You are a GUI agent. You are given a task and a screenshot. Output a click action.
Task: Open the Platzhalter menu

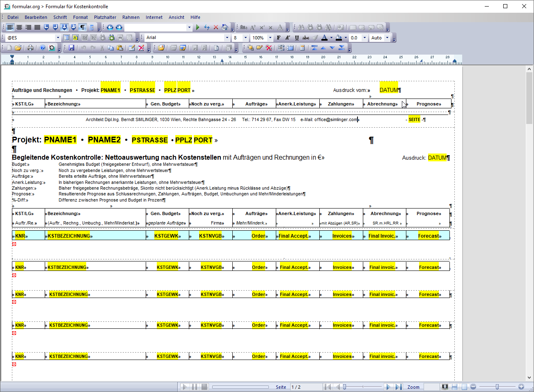click(x=105, y=17)
